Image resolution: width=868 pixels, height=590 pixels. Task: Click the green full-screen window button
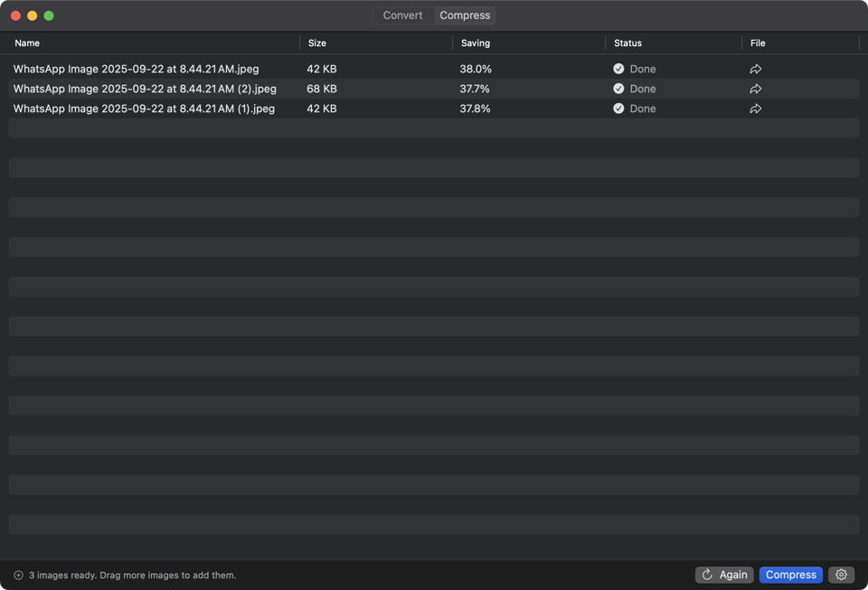tap(49, 15)
